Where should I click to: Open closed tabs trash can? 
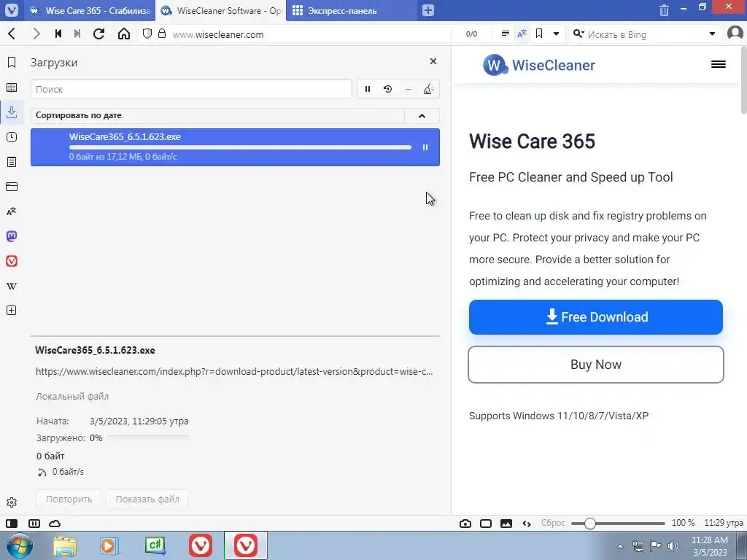click(x=664, y=10)
